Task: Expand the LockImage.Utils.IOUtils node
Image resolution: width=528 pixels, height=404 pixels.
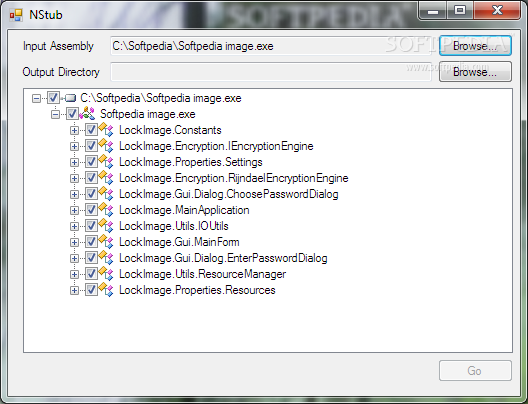Action: (x=74, y=226)
